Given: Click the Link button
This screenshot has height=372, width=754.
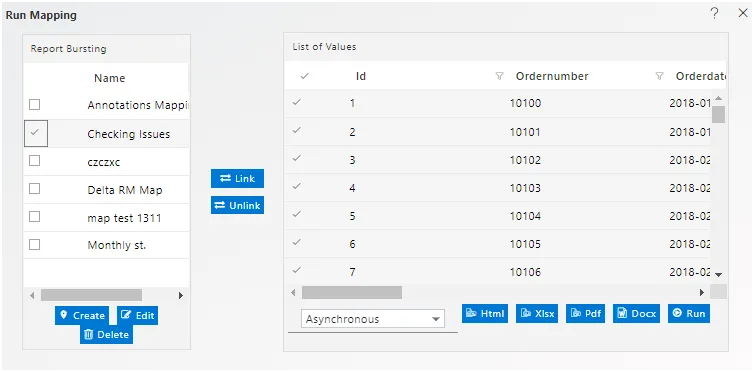Looking at the screenshot, I should (x=238, y=178).
